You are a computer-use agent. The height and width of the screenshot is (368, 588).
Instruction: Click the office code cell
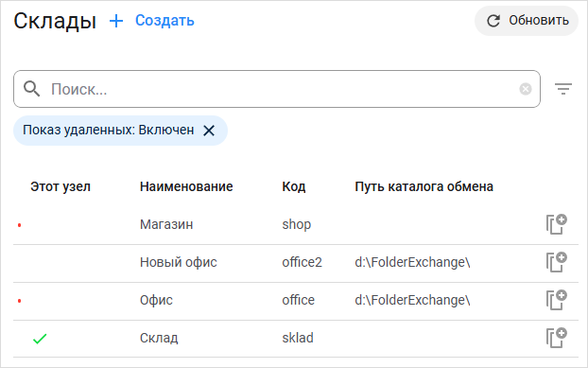(x=298, y=300)
